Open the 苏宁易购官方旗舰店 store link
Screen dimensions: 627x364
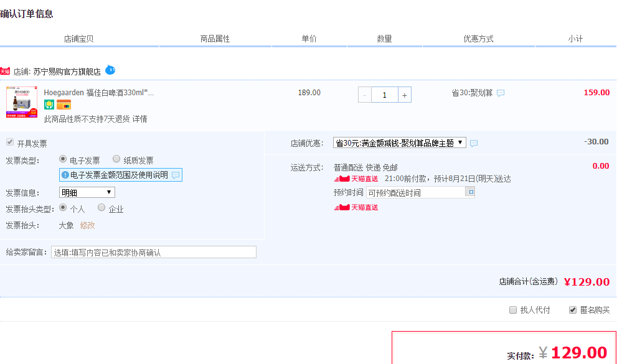(67, 72)
